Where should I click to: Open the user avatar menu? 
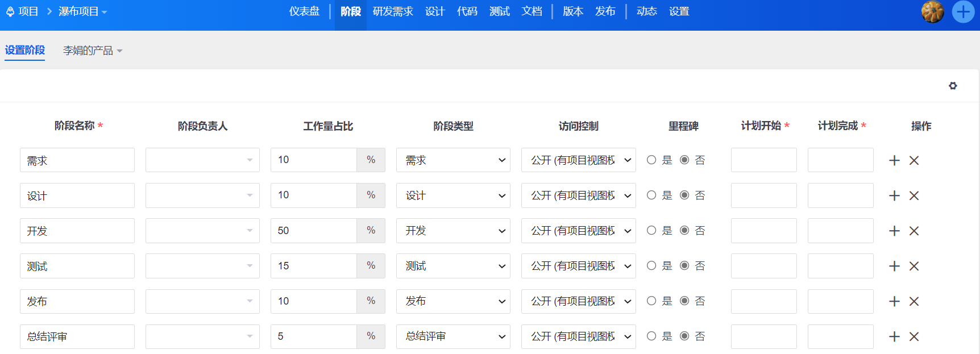932,11
